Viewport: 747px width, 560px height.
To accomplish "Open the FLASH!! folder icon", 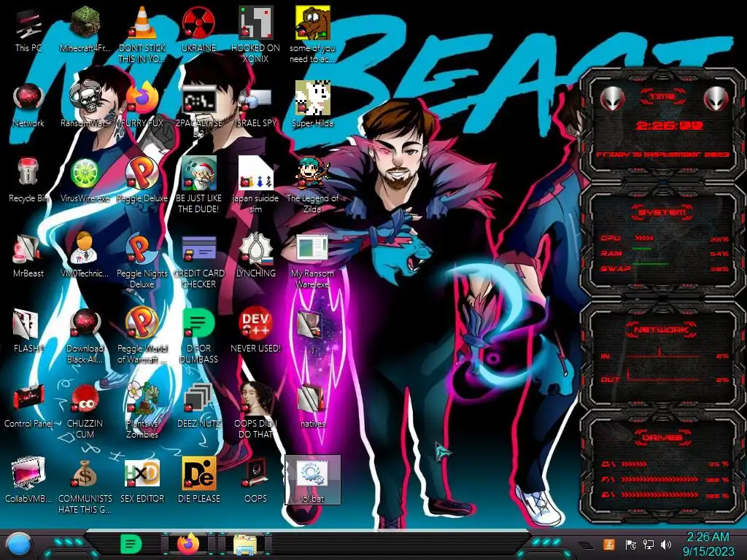I will tap(28, 330).
